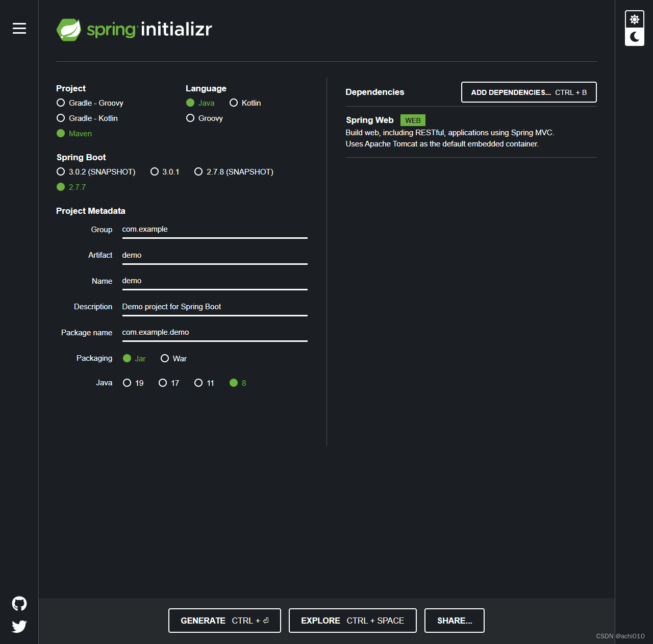The image size is (653, 644).
Task: Select Maven project type
Action: coord(74,134)
